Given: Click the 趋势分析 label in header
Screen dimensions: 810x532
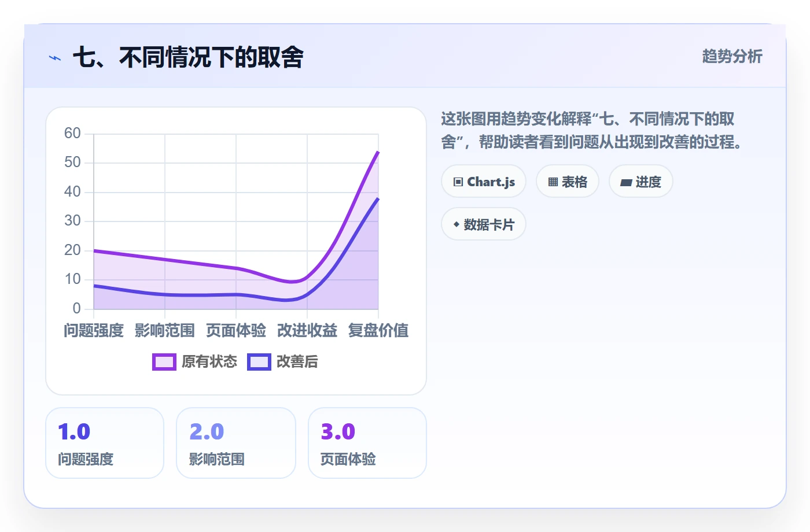Looking at the screenshot, I should (732, 57).
